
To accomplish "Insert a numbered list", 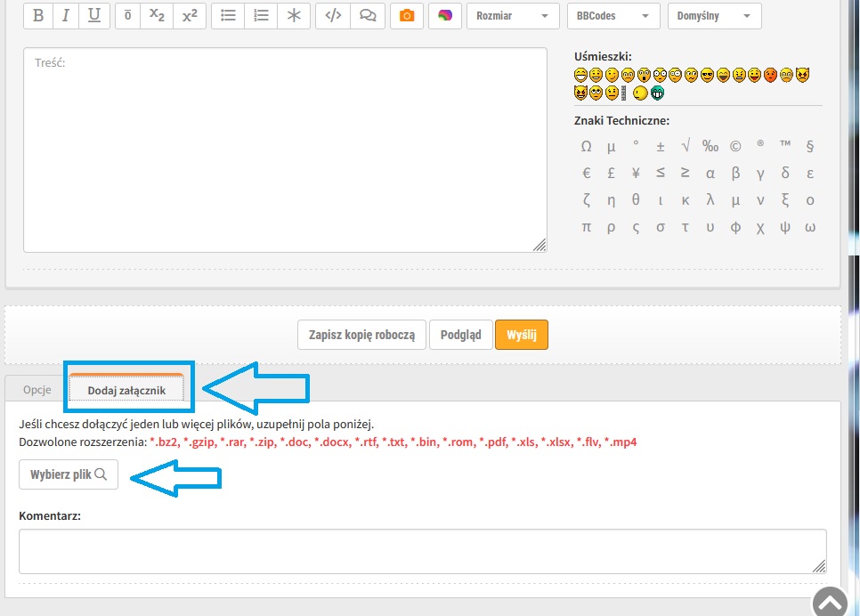I will (x=260, y=16).
